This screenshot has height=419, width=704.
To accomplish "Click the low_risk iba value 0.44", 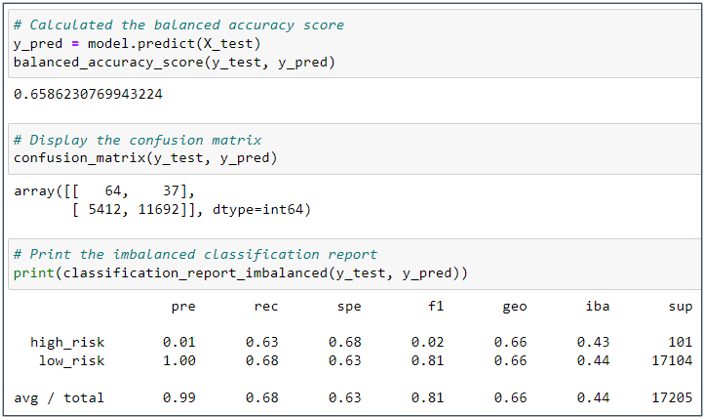I will click(x=593, y=361).
